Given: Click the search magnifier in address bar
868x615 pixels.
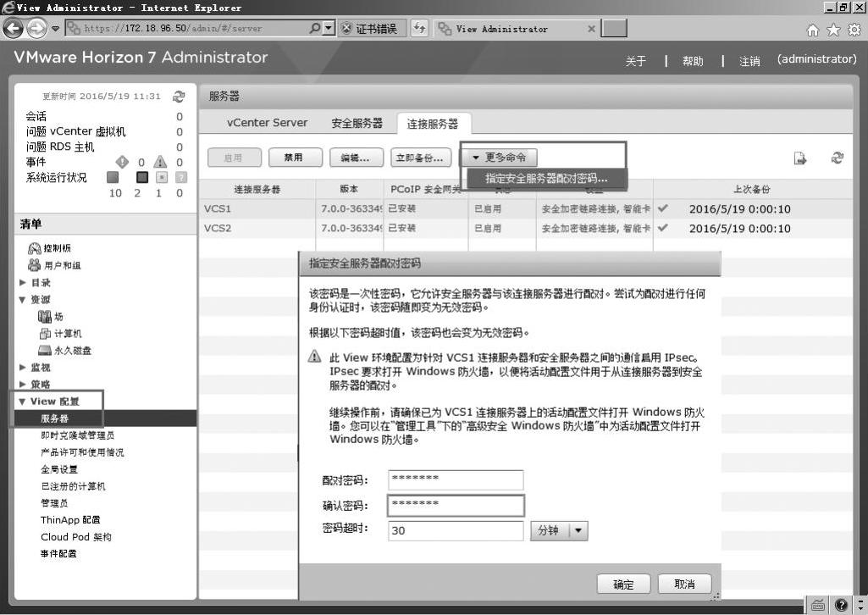Looking at the screenshot, I should (x=314, y=28).
